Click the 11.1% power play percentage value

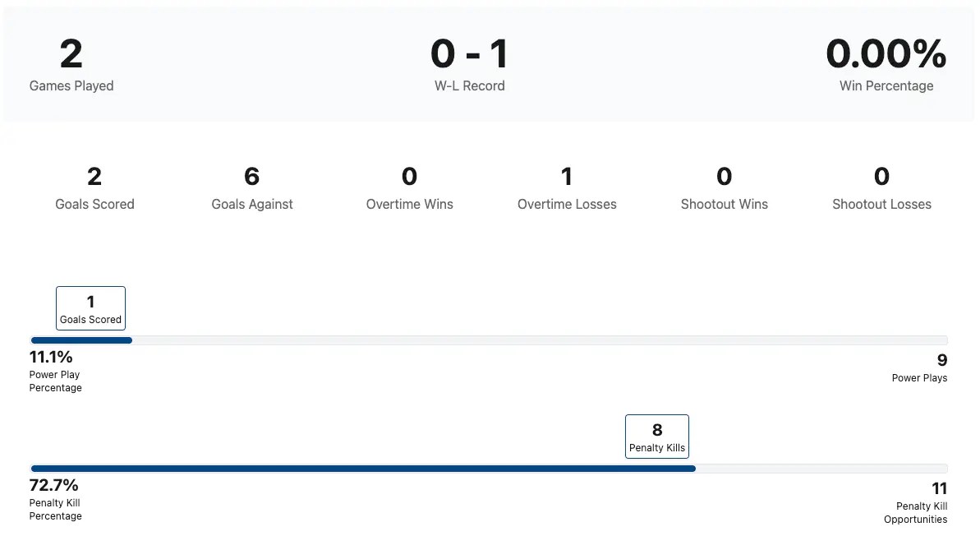tap(51, 357)
